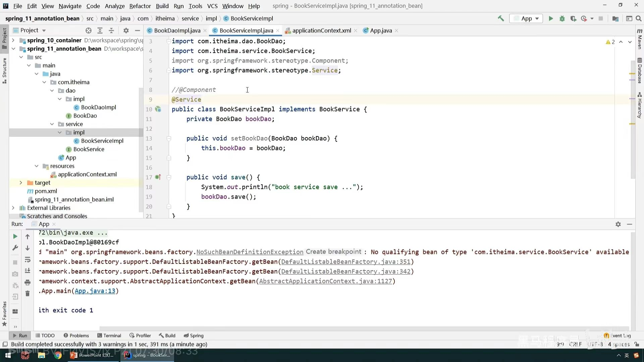Expand spring_10_container module
This screenshot has height=362, width=644.
13,40
